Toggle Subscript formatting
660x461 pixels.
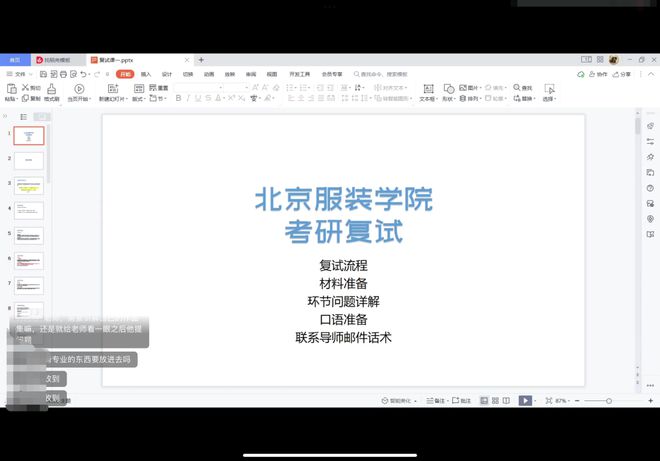pos(242,98)
